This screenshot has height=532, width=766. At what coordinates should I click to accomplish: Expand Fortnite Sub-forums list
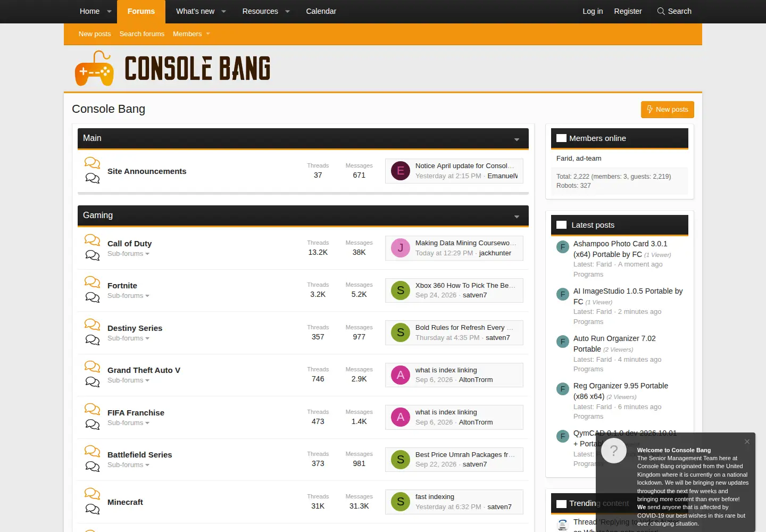click(x=128, y=296)
